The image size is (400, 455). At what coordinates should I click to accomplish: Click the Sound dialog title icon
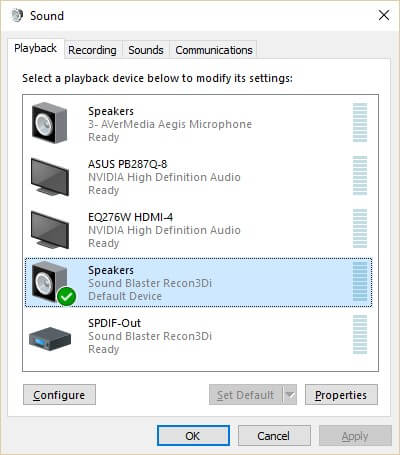17,16
